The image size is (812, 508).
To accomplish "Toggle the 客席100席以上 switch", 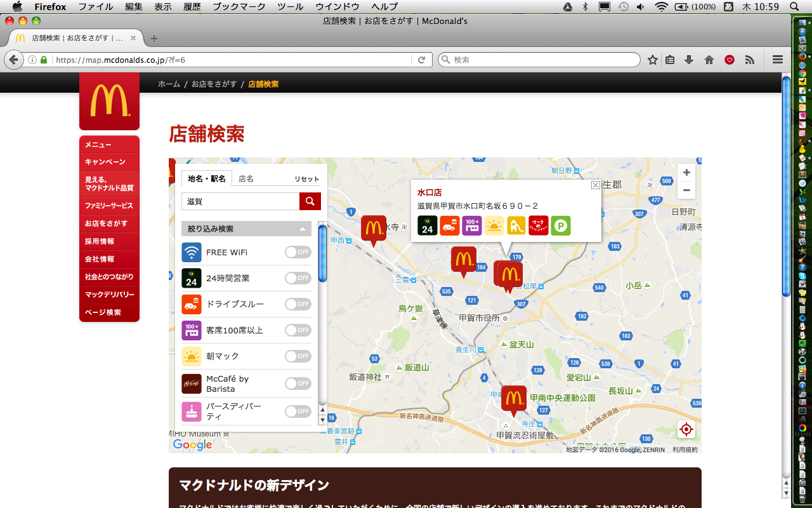I will click(298, 330).
